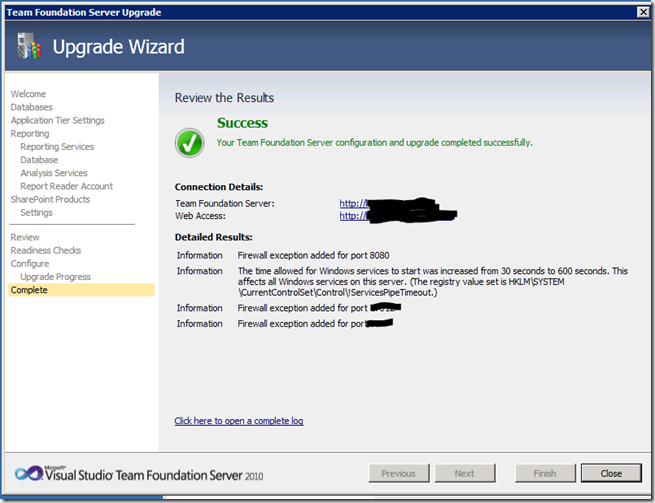Image resolution: width=655 pixels, height=503 pixels.
Task: Go to Upgrade Progress step
Action: (x=56, y=277)
